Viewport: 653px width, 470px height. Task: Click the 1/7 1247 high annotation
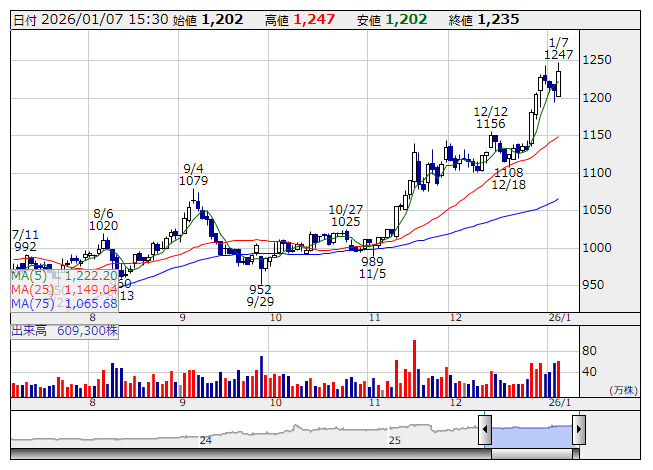click(559, 48)
